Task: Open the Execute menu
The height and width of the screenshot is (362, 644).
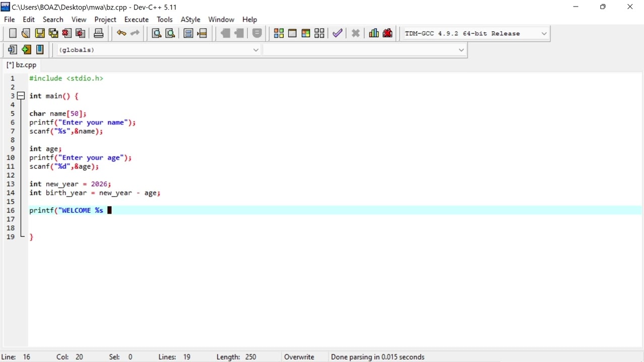Action: (x=136, y=19)
